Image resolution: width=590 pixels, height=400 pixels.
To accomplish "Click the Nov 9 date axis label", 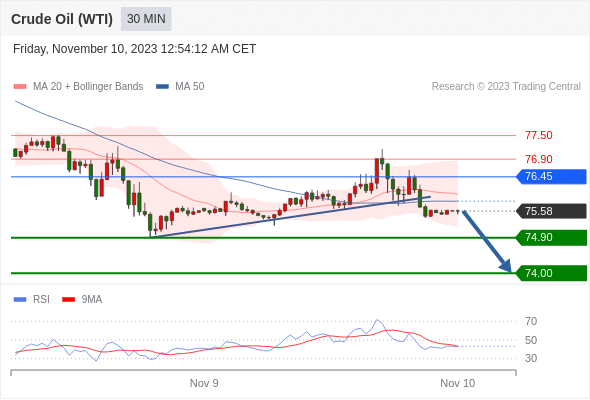I will click(204, 383).
